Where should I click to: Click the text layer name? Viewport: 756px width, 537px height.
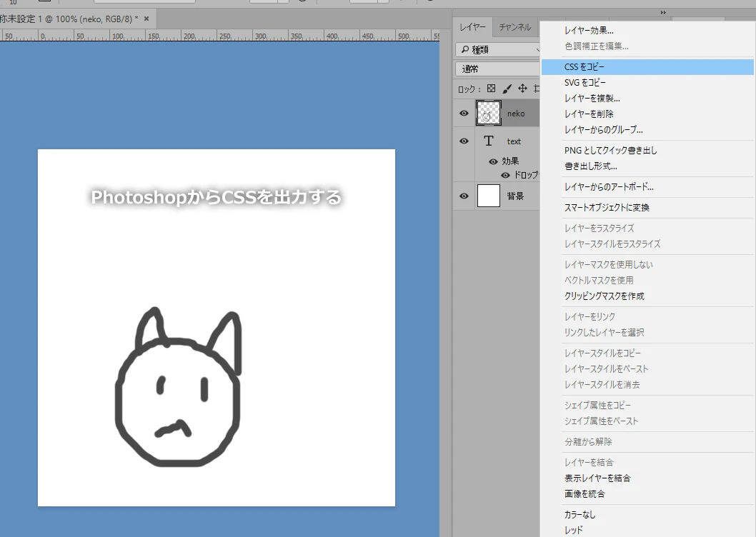(x=514, y=141)
